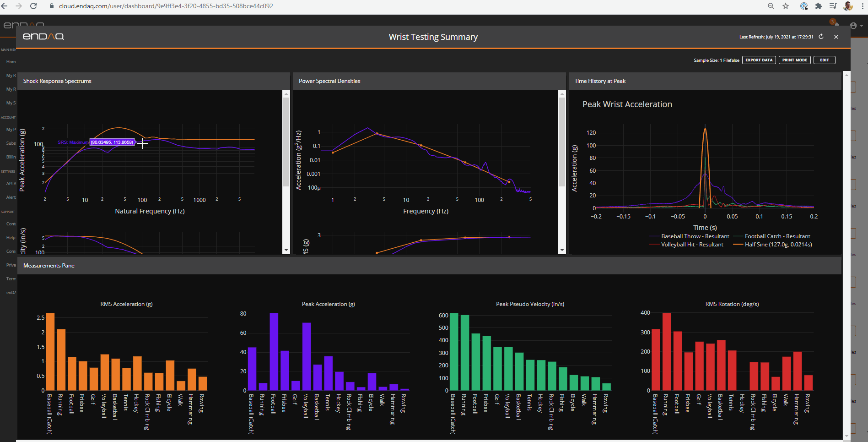868x442 pixels.
Task: Close the Wrist Testing Summary dashboard
Action: point(836,37)
